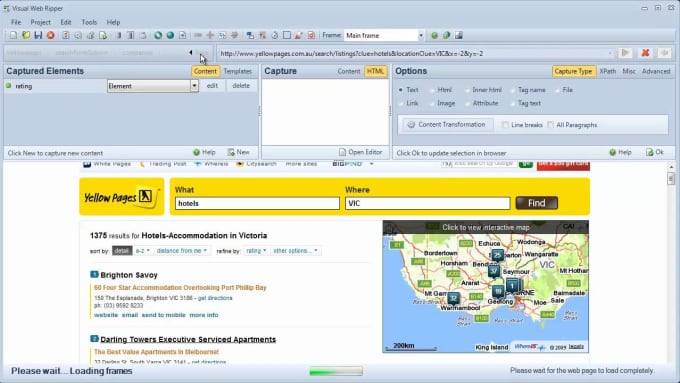Click the Open Editor button
The height and width of the screenshot is (383, 680).
[x=360, y=152]
